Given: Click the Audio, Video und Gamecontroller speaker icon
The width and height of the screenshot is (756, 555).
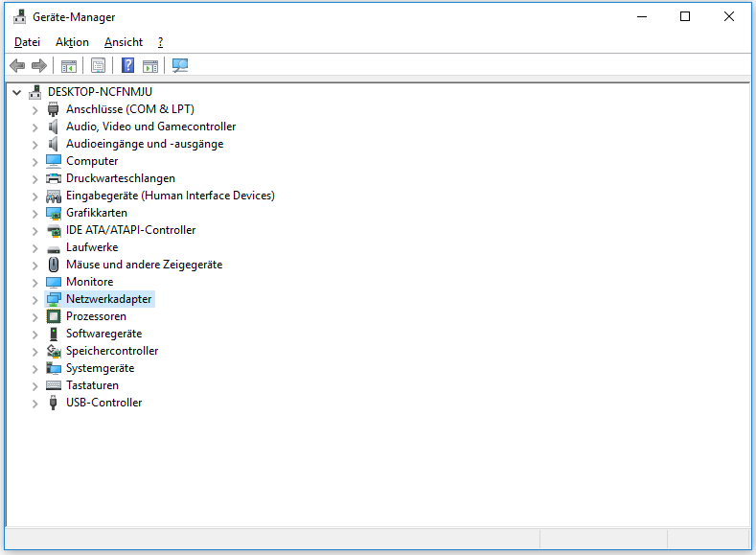Looking at the screenshot, I should (x=53, y=127).
